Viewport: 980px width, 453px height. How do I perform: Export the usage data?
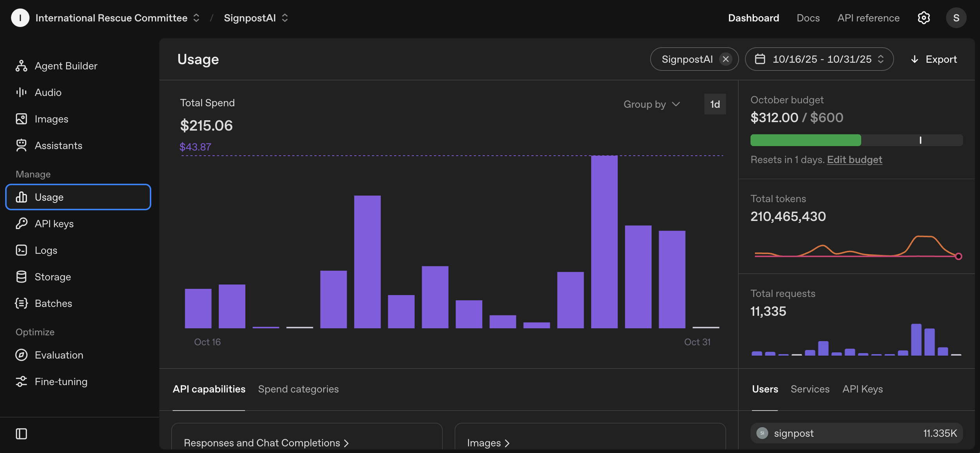934,59
